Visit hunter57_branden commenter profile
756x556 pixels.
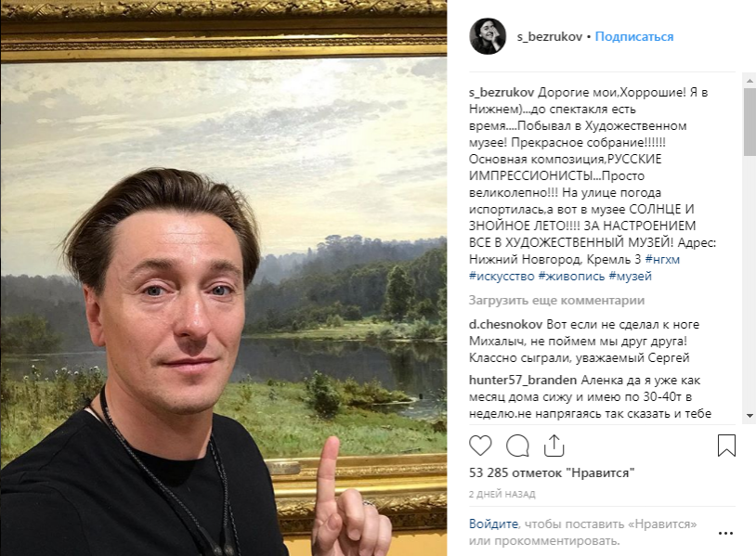tap(523, 381)
